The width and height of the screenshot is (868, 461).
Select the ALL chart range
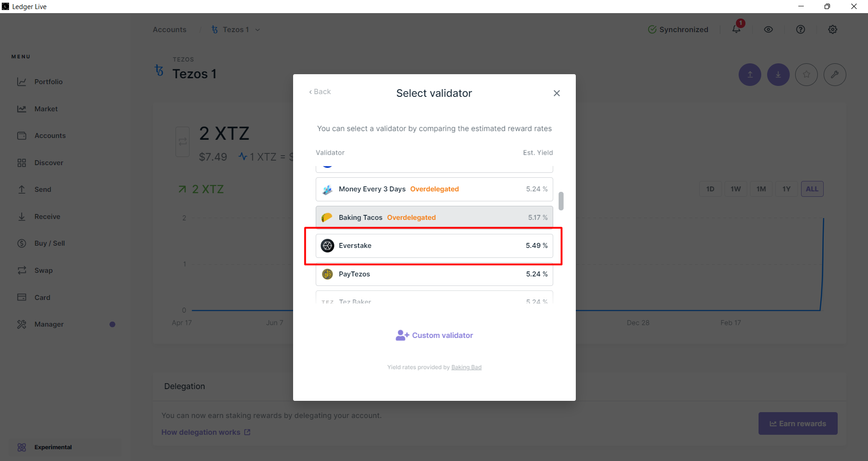[812, 189]
